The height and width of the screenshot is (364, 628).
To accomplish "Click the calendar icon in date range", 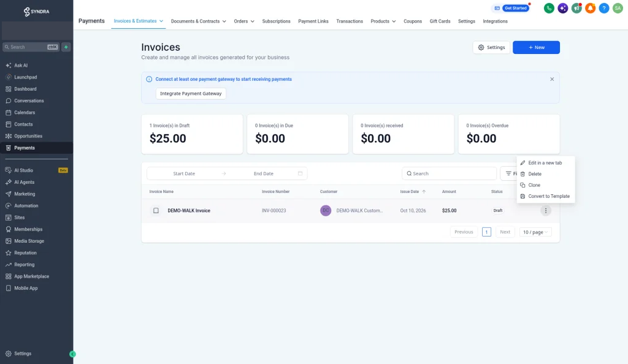I will point(300,173).
